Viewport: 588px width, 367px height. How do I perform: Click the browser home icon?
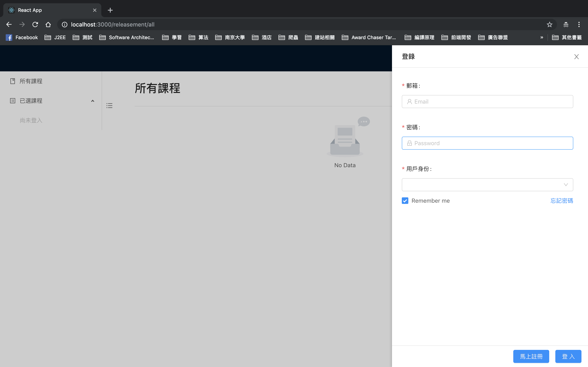click(x=48, y=24)
